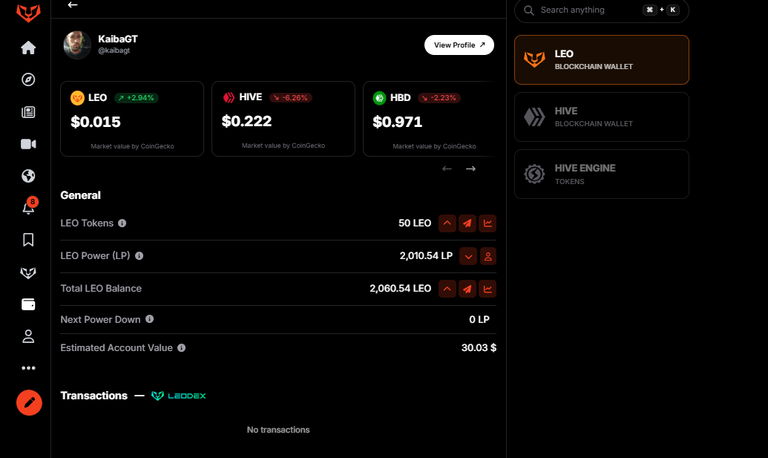Click View Profile button
Screen dimensions: 768x458
459,45
